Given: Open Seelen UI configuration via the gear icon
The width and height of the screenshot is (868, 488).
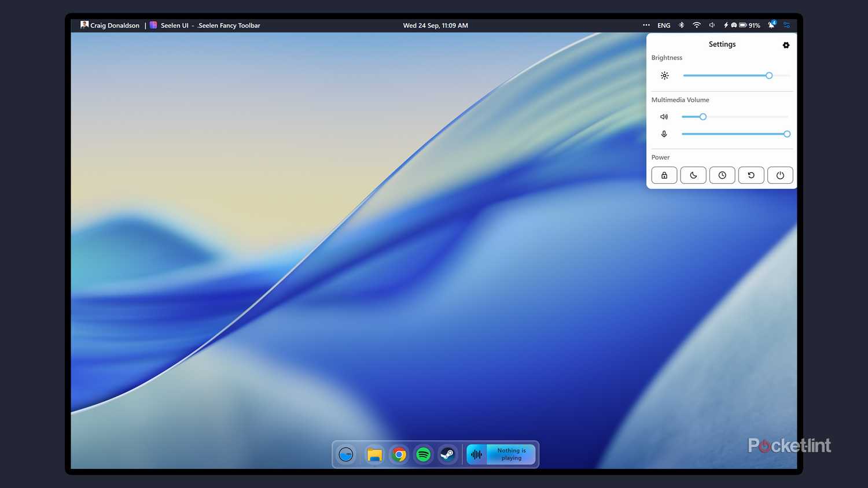Looking at the screenshot, I should coord(786,45).
